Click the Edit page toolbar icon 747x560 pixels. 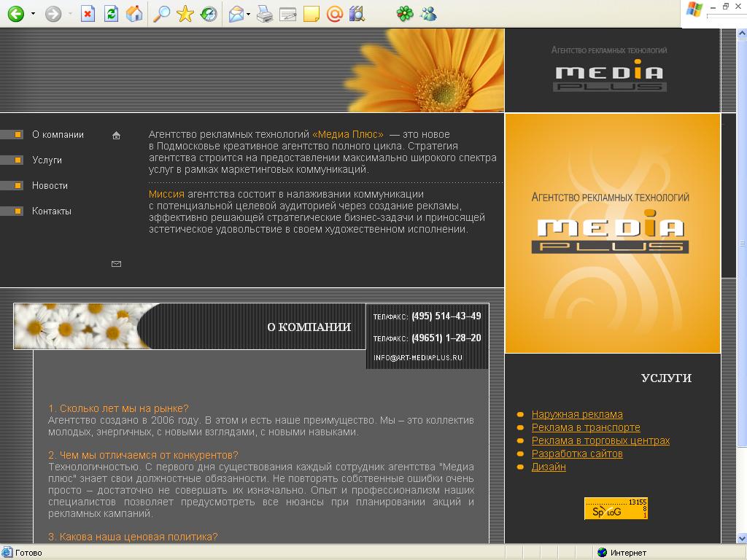click(x=287, y=15)
